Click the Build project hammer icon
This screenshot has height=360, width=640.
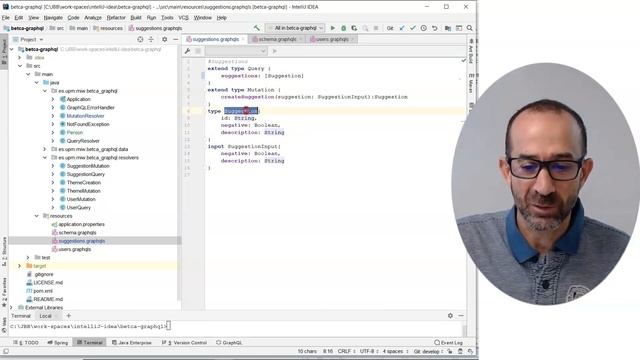256,28
